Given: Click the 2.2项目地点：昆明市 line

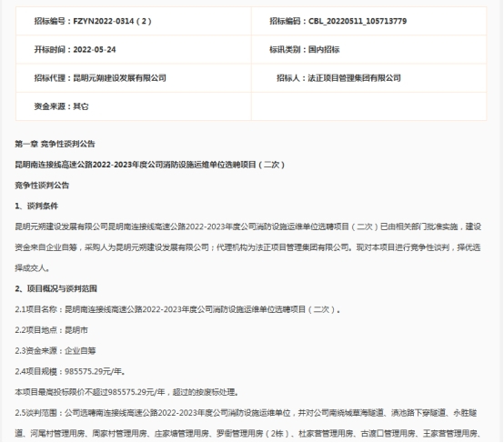Looking at the screenshot, I should (52, 330).
